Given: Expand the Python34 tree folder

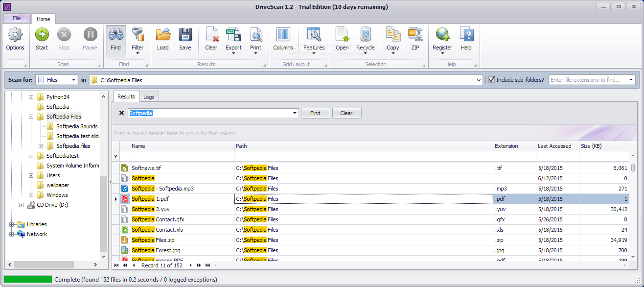Looking at the screenshot, I should pos(31,97).
